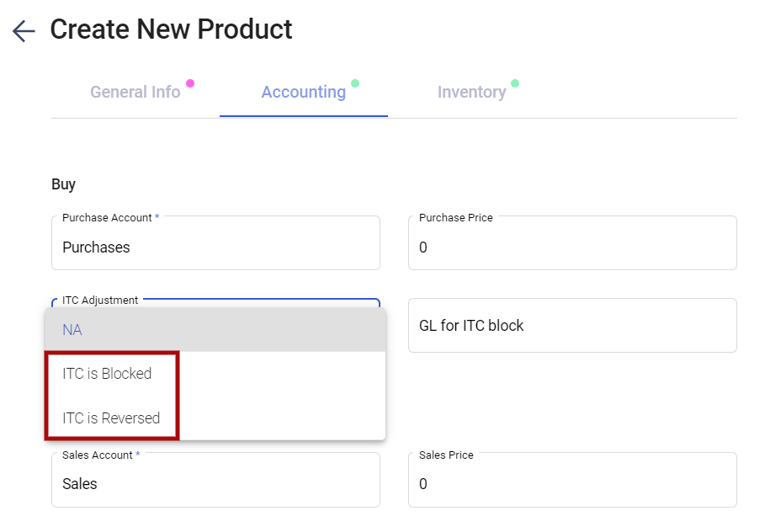The width and height of the screenshot is (765, 532).
Task: Click the GL for ITC block field
Action: [572, 326]
